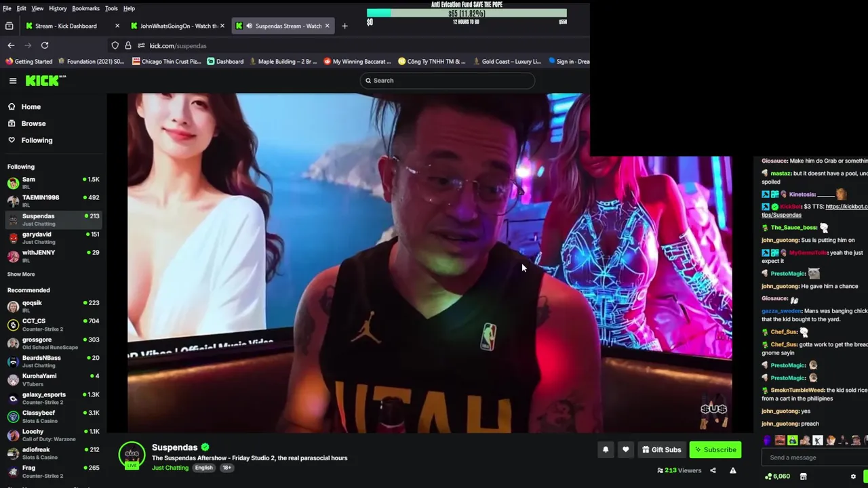Open chat settings gear
868x488 pixels.
pyautogui.click(x=853, y=476)
